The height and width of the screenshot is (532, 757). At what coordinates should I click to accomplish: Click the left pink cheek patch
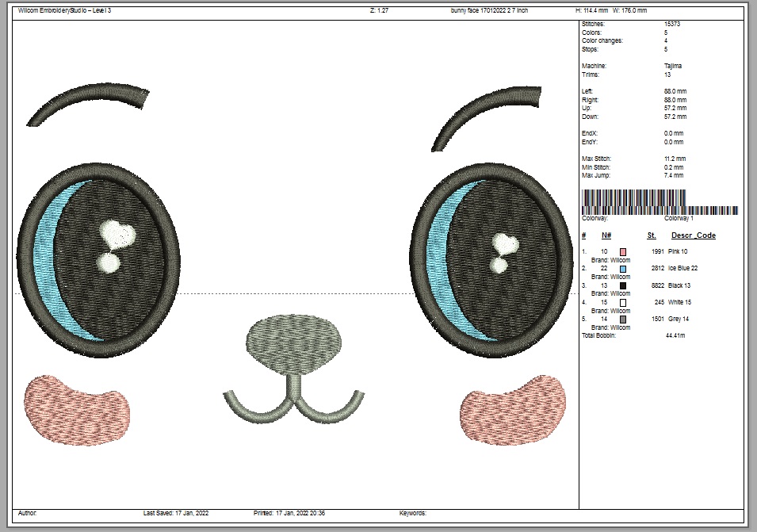(x=78, y=407)
